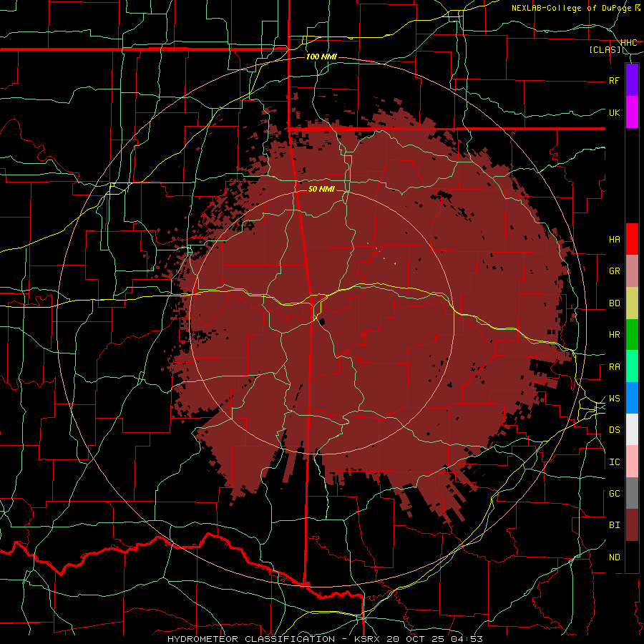The image size is (644, 644).
Task: Click the ND legend label
Action: 615,557
